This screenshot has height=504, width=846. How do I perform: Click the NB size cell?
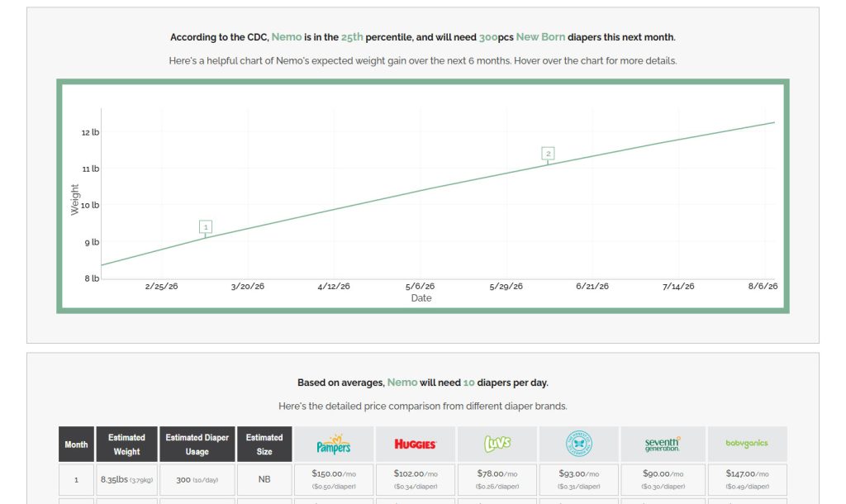coord(264,479)
